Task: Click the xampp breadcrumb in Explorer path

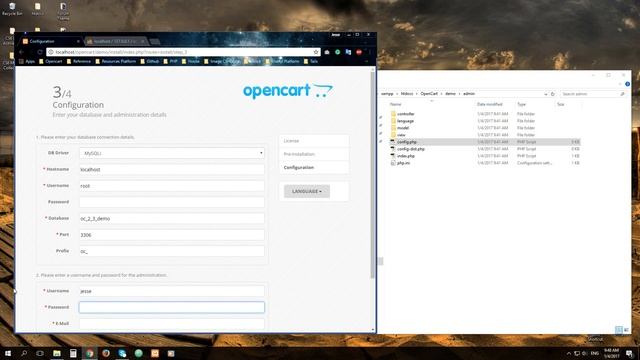Action: (x=387, y=94)
